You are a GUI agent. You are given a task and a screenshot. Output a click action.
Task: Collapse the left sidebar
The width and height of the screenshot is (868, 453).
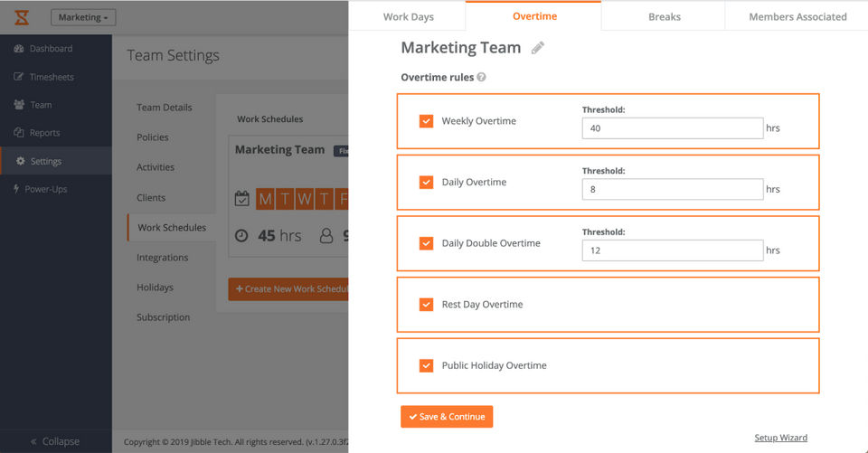pyautogui.click(x=55, y=441)
